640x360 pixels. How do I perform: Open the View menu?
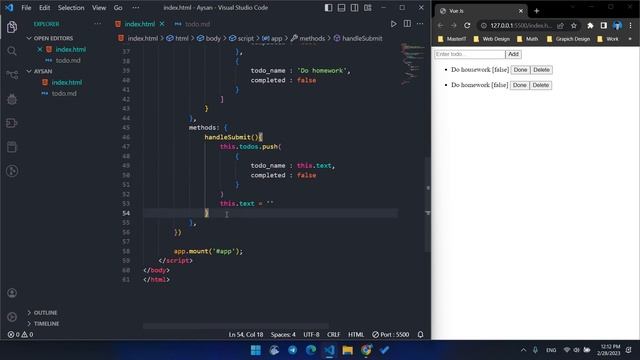point(99,8)
